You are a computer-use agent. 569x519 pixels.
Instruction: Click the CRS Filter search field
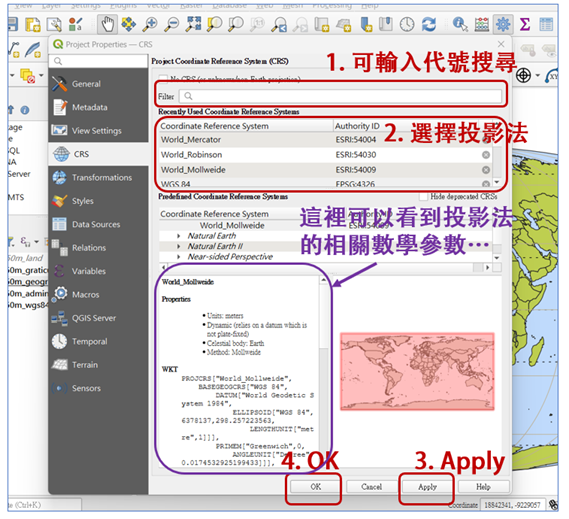coord(341,97)
